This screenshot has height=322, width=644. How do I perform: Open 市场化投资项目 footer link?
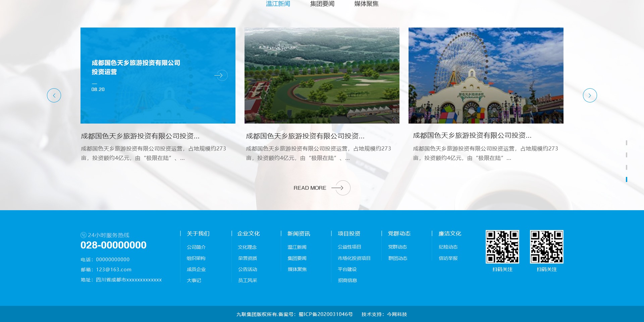coord(354,258)
